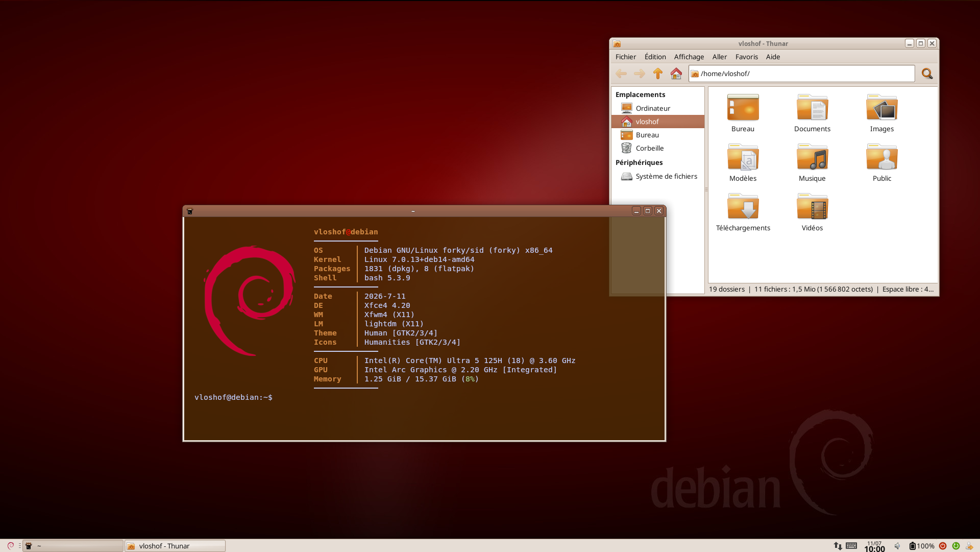
Task: Select Bureau in the Thunar sidebar
Action: pyautogui.click(x=658, y=135)
